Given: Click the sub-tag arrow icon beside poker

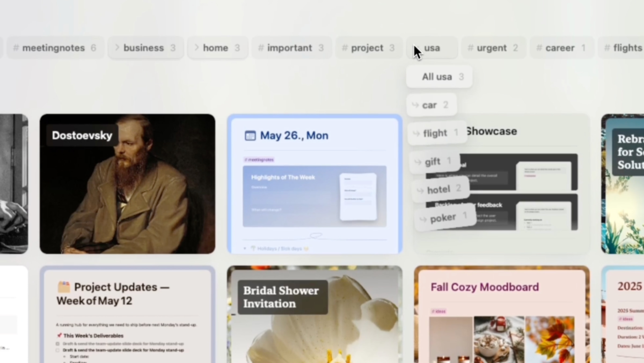Looking at the screenshot, I should (423, 220).
